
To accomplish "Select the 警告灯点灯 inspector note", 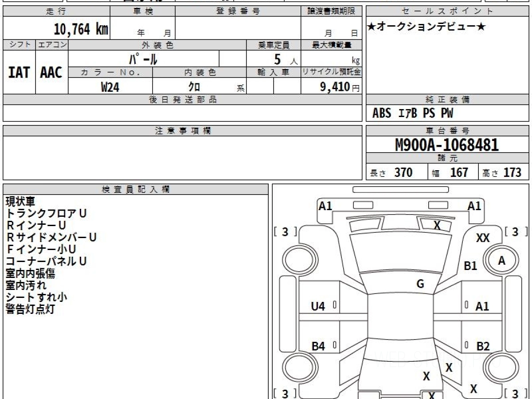I will [x=30, y=309].
